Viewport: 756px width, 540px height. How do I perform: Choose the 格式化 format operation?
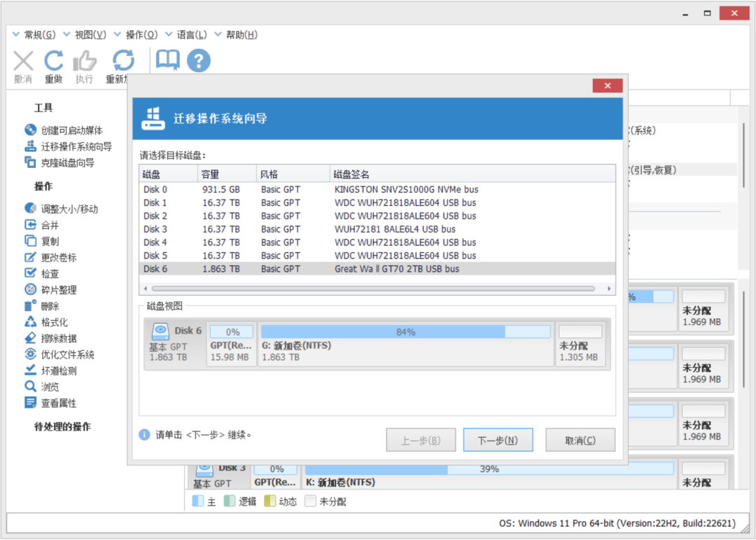[45, 322]
